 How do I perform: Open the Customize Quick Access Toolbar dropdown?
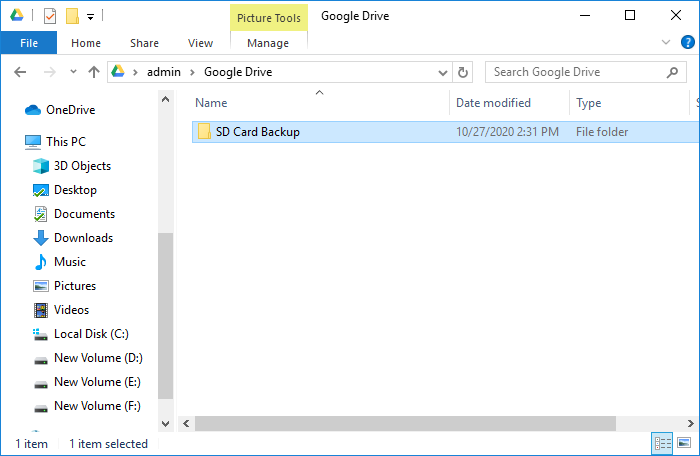90,17
